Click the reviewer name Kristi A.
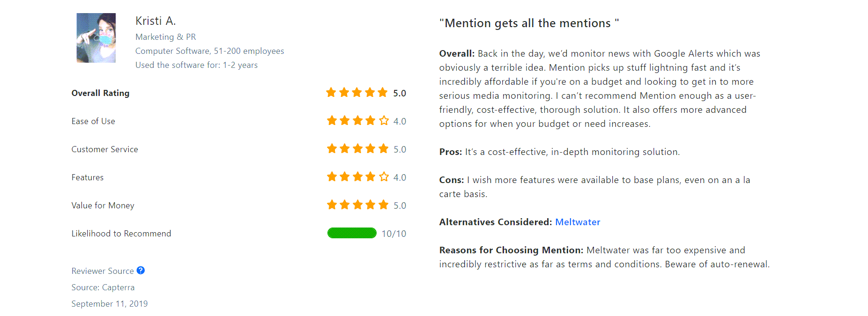This screenshot has height=316, width=868. tap(156, 21)
